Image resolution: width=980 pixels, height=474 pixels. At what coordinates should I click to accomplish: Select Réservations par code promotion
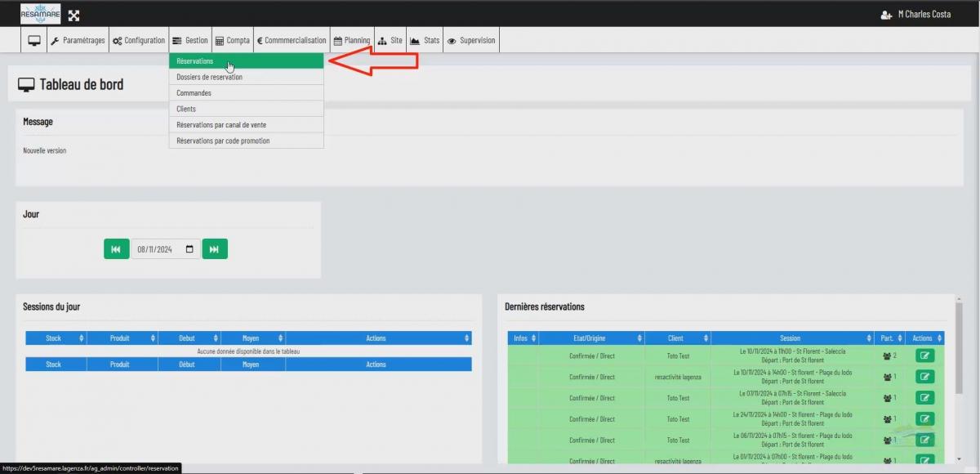coord(246,141)
